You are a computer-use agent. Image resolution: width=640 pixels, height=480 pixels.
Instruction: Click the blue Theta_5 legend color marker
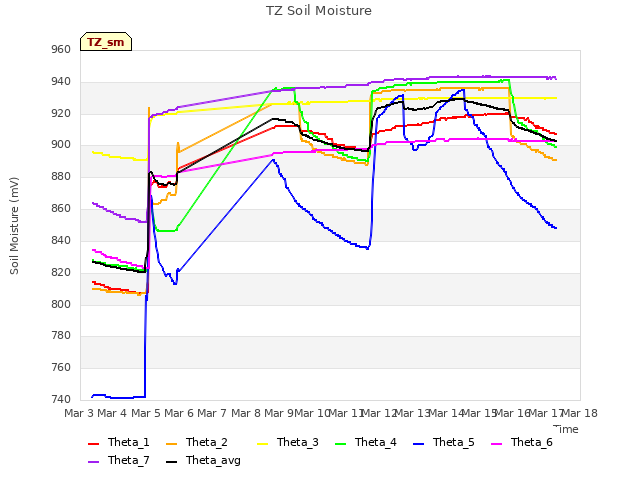pos(418,444)
